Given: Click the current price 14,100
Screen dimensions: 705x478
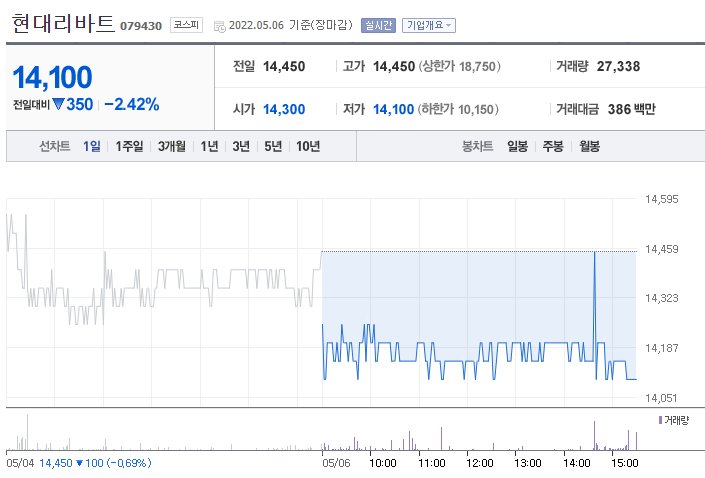Looking at the screenshot, I should click(53, 77).
